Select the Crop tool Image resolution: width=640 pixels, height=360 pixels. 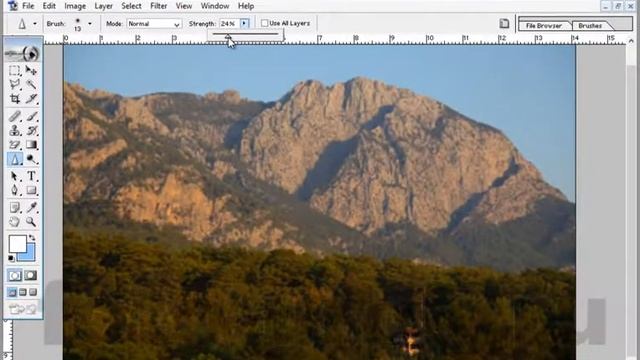(15, 99)
